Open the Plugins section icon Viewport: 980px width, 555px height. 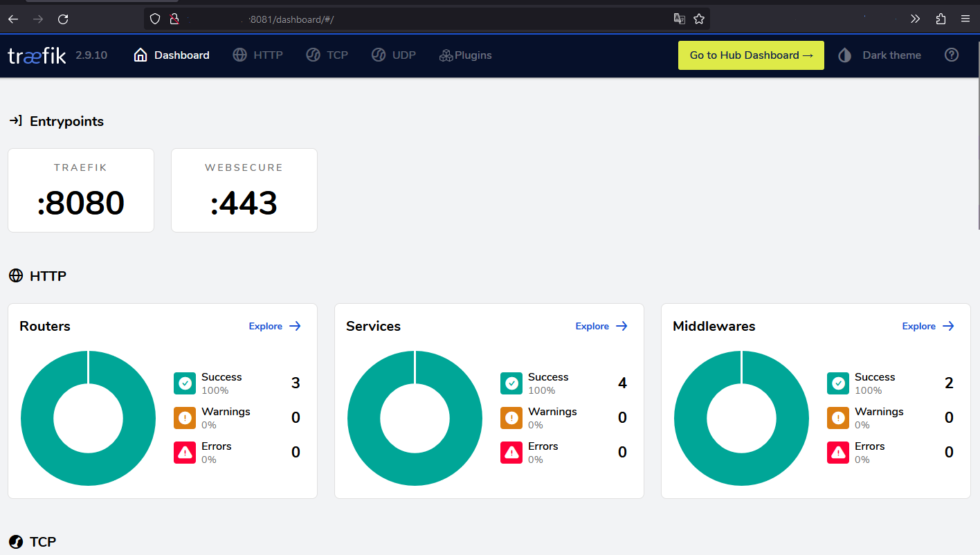(446, 54)
